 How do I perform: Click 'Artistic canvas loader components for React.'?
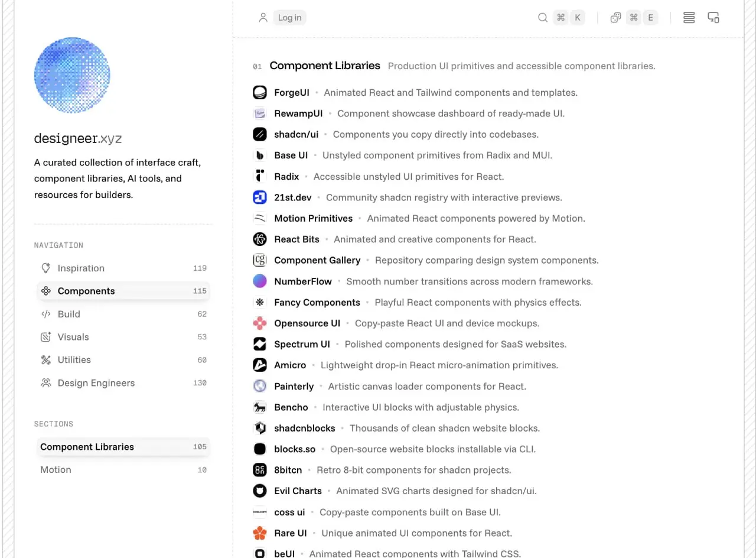(427, 387)
